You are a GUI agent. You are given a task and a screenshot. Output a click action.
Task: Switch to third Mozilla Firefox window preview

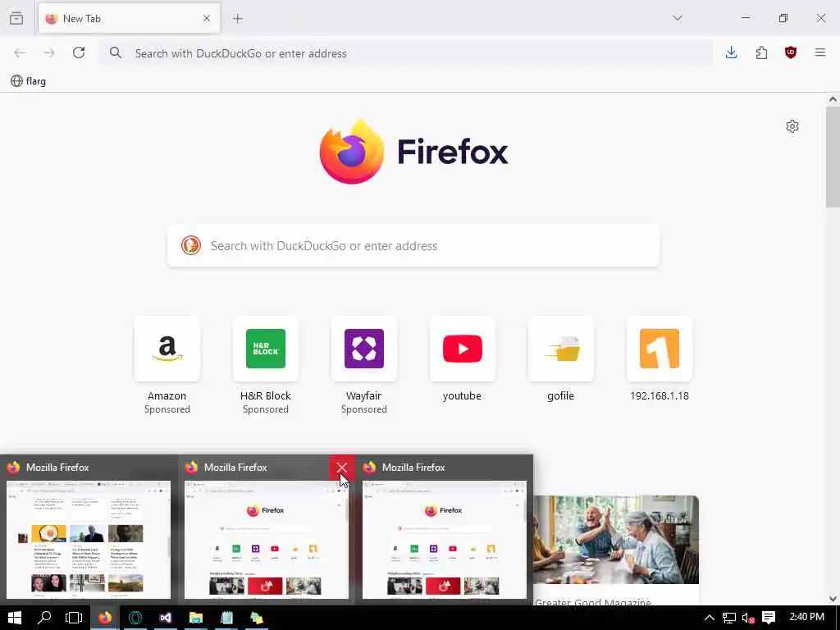pyautogui.click(x=444, y=539)
